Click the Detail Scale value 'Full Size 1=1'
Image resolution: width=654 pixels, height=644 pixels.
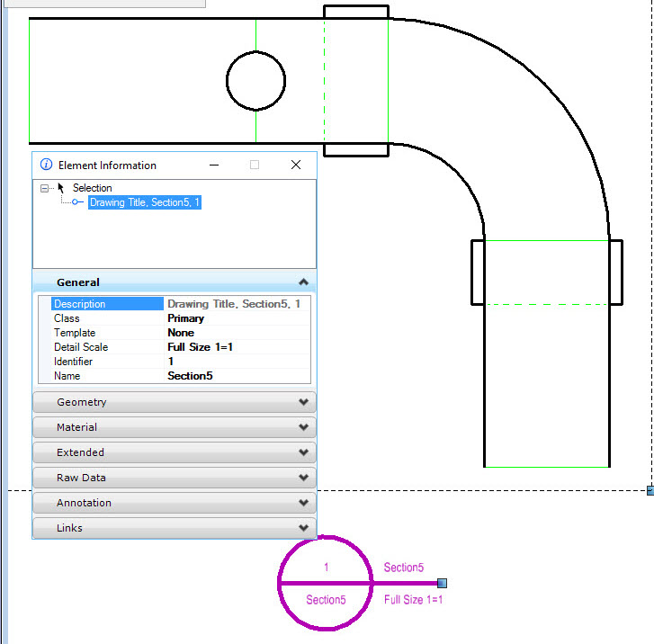tap(201, 347)
